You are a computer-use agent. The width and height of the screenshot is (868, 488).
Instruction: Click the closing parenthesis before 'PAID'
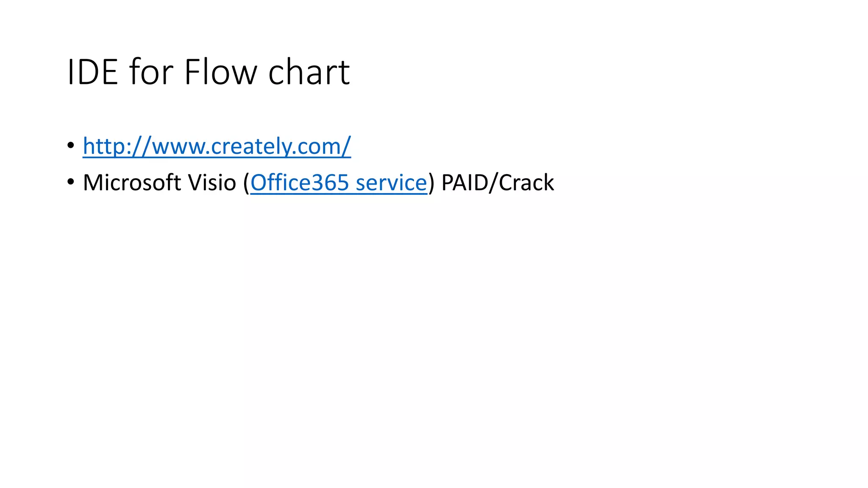[431, 183]
